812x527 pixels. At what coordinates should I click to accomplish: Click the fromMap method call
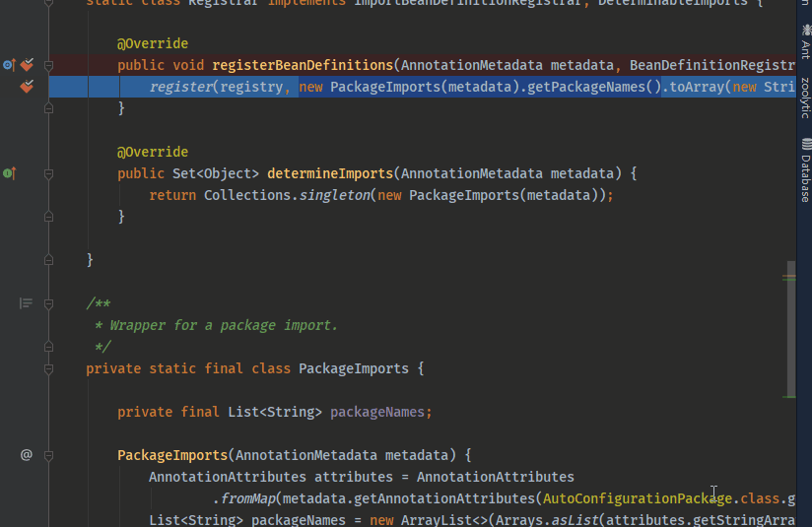[248, 498]
